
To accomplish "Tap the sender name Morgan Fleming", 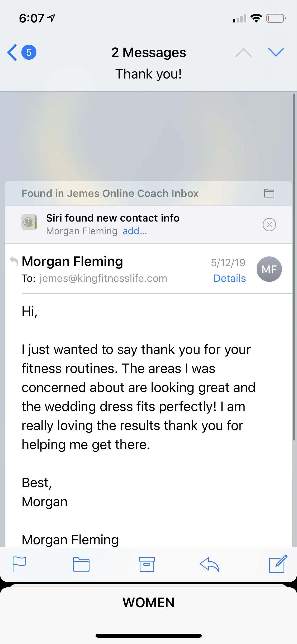I will [72, 261].
